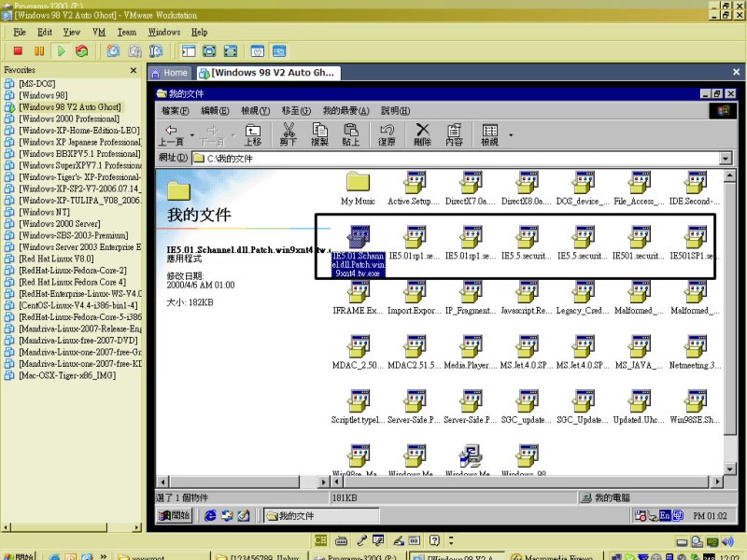
Task: Click the Back (上一頁) button in Explorer
Action: coord(171,134)
